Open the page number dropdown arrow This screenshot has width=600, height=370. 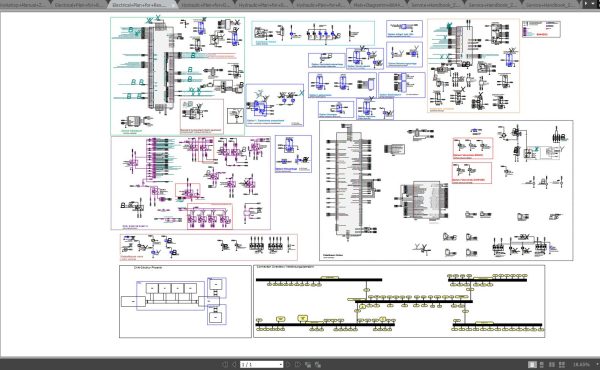[280, 364]
